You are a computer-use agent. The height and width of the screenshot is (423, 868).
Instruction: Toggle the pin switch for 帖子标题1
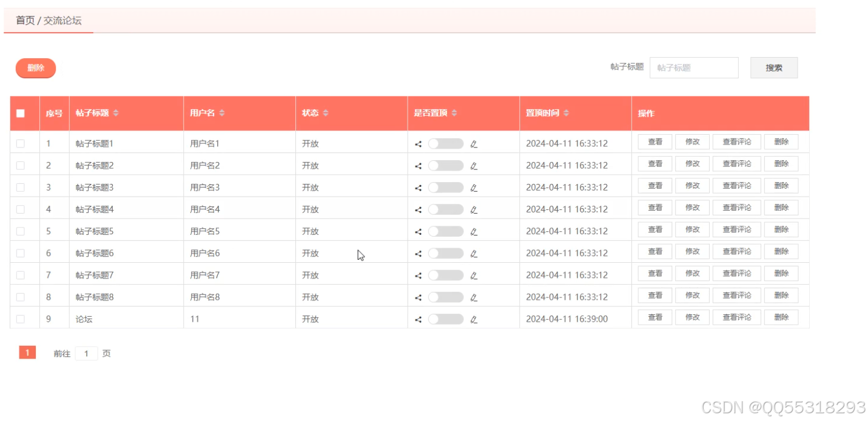tap(445, 144)
